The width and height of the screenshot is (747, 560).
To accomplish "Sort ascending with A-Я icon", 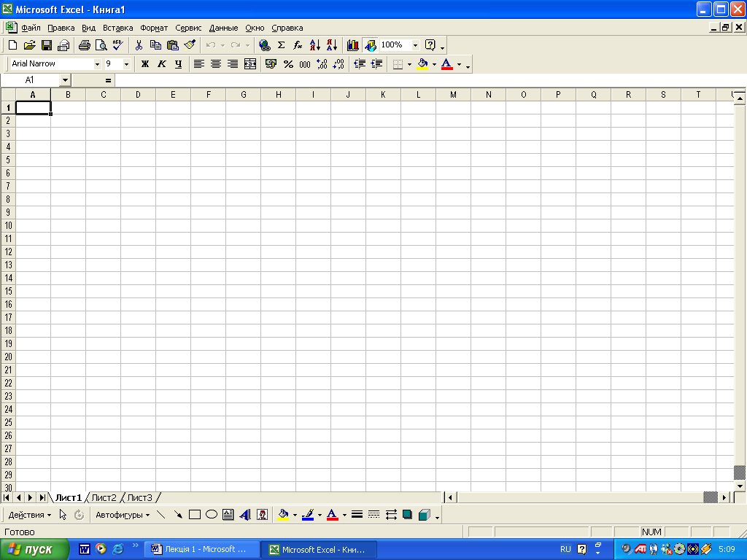I will (x=315, y=45).
